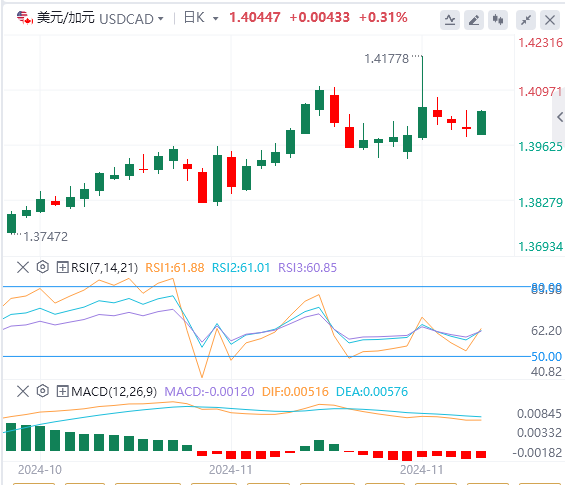Click the current price 1.40447
The width and height of the screenshot is (565, 485).
255,17
